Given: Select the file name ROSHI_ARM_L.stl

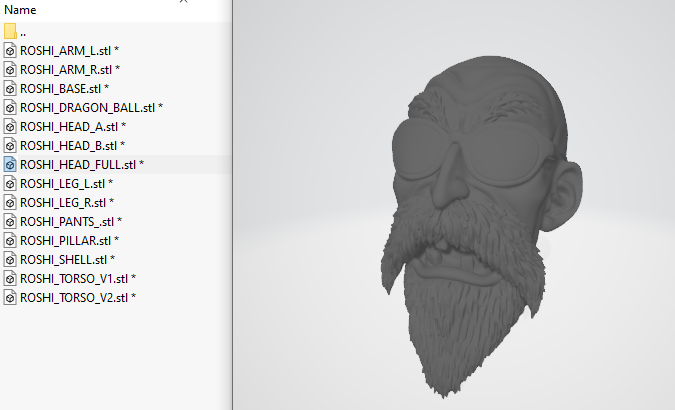Looking at the screenshot, I should 69,50.
